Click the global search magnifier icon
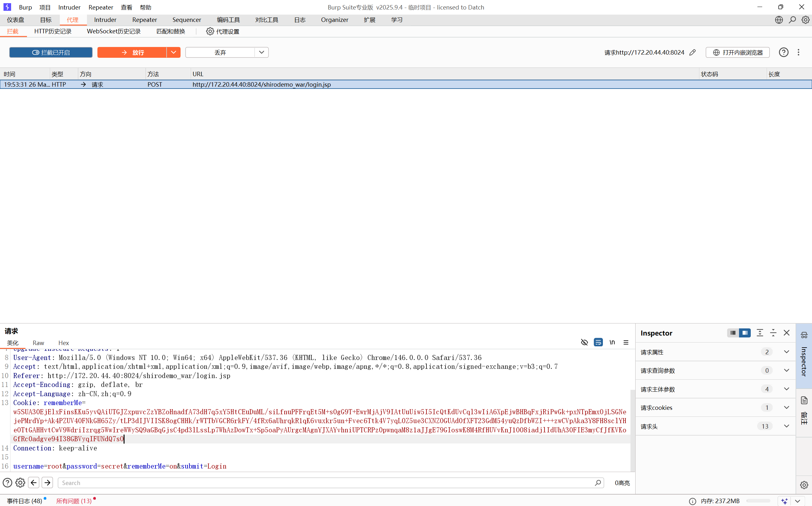The width and height of the screenshot is (812, 506). point(792,20)
